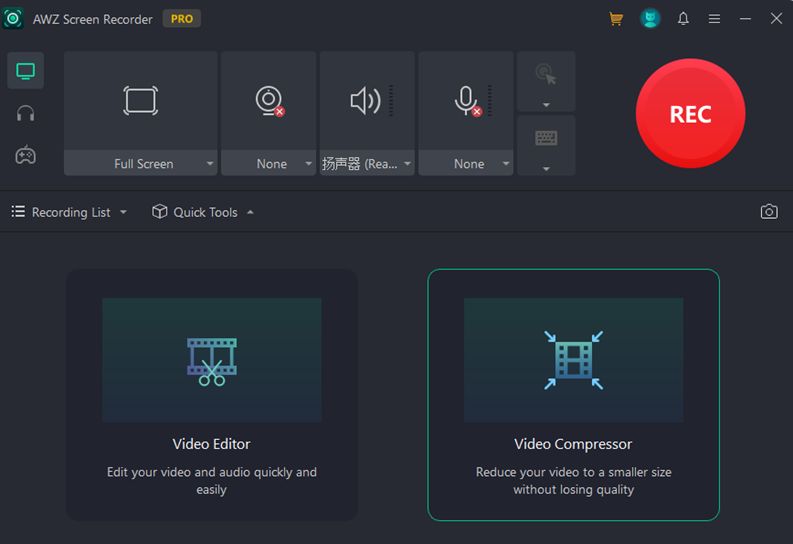This screenshot has height=544, width=793.
Task: Click the PRO badge
Action: coord(182,19)
